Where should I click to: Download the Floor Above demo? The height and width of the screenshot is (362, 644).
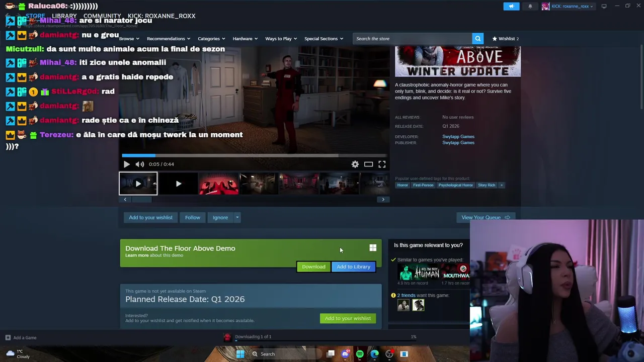313,266
